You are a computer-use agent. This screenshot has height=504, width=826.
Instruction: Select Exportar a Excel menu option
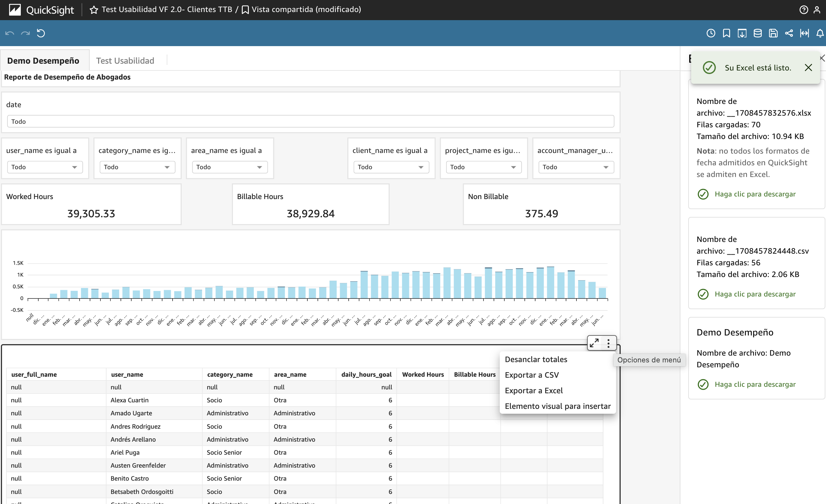click(558, 390)
